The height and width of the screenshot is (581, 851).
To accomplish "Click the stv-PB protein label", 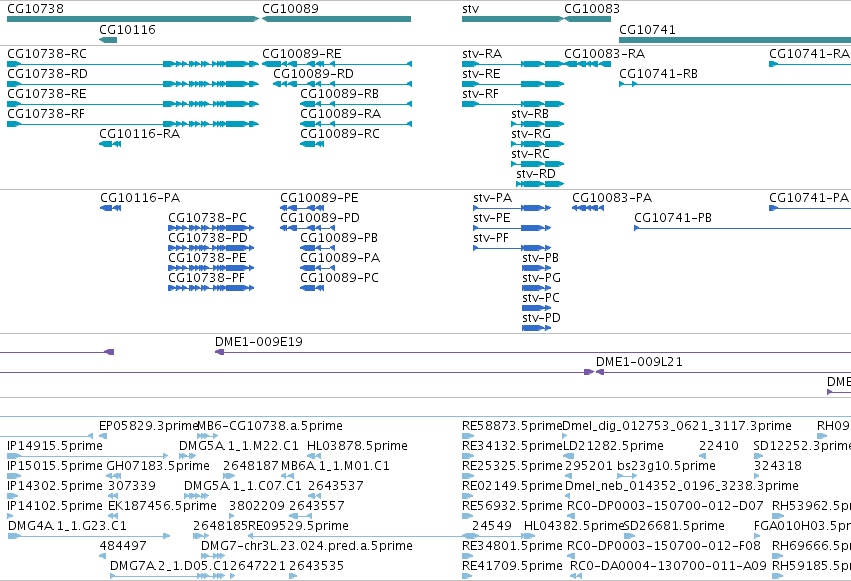I will pyautogui.click(x=540, y=258).
